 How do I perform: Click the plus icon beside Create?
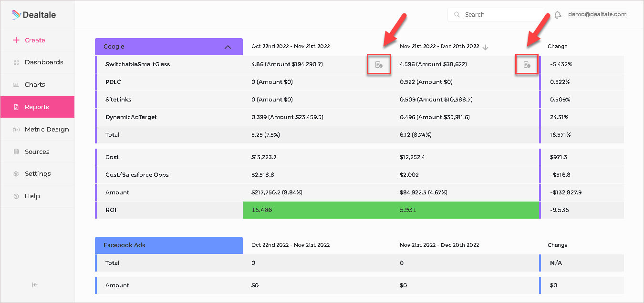click(x=16, y=40)
